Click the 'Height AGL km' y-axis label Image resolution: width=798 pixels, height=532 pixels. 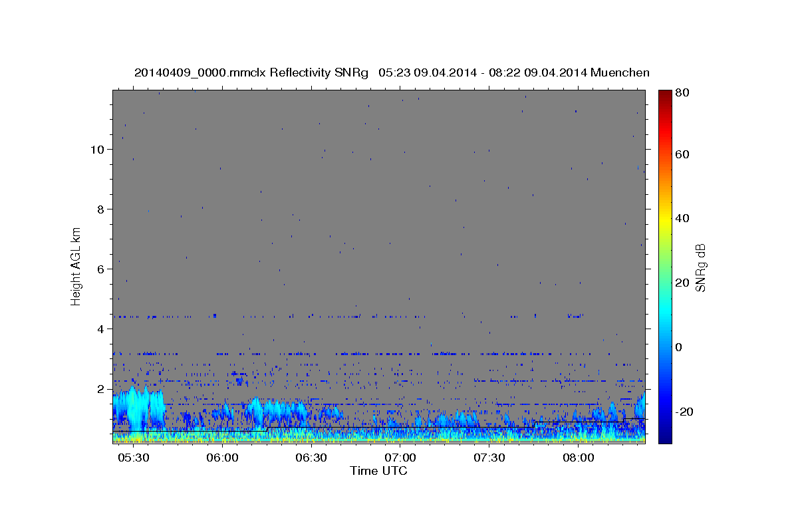pyautogui.click(x=76, y=265)
